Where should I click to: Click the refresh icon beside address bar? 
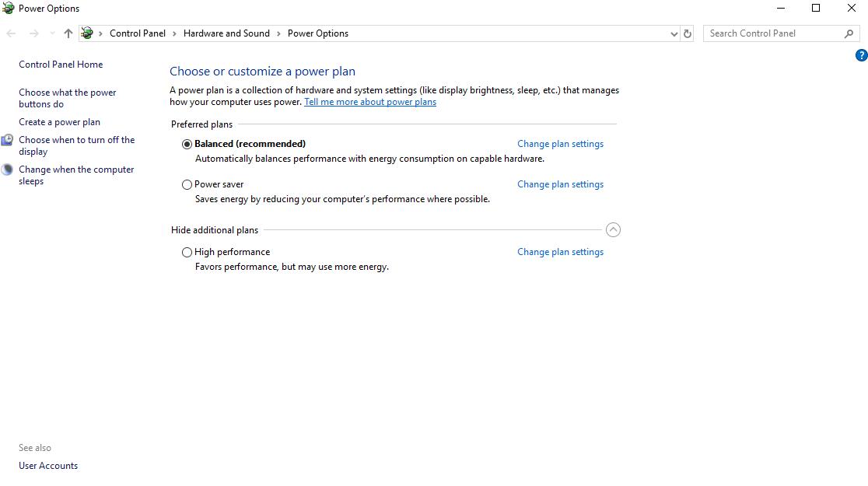(x=688, y=33)
